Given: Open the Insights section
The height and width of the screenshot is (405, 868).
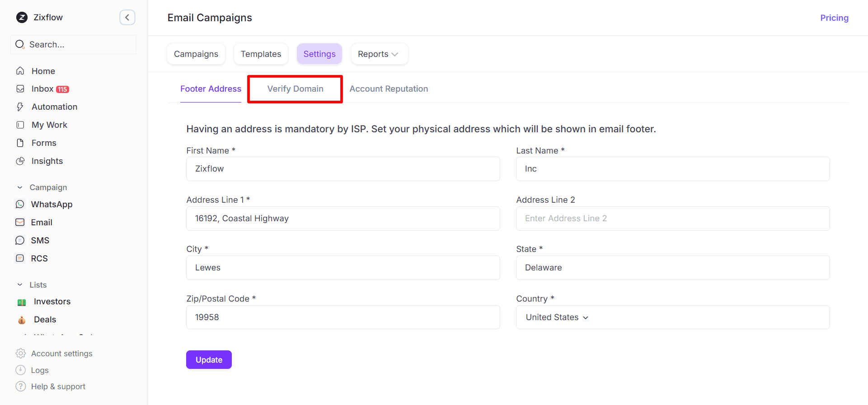Looking at the screenshot, I should click(47, 161).
